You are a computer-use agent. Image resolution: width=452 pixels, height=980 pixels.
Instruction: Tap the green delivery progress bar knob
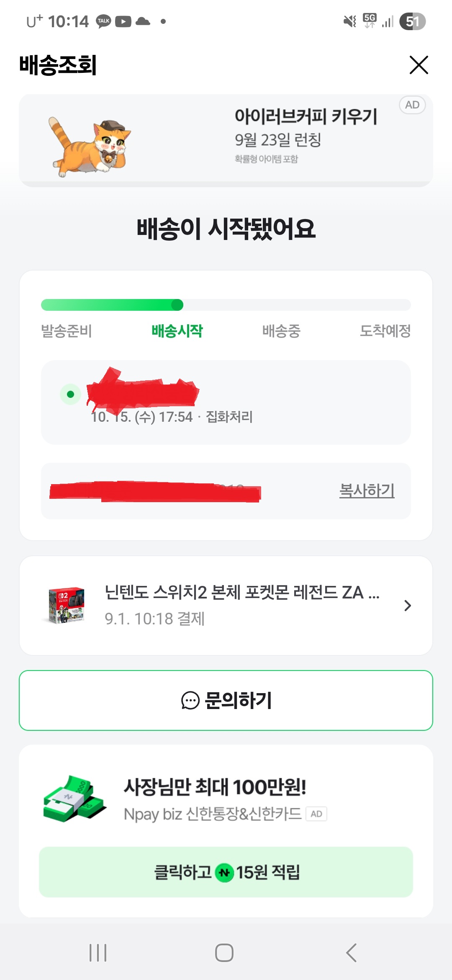point(177,305)
